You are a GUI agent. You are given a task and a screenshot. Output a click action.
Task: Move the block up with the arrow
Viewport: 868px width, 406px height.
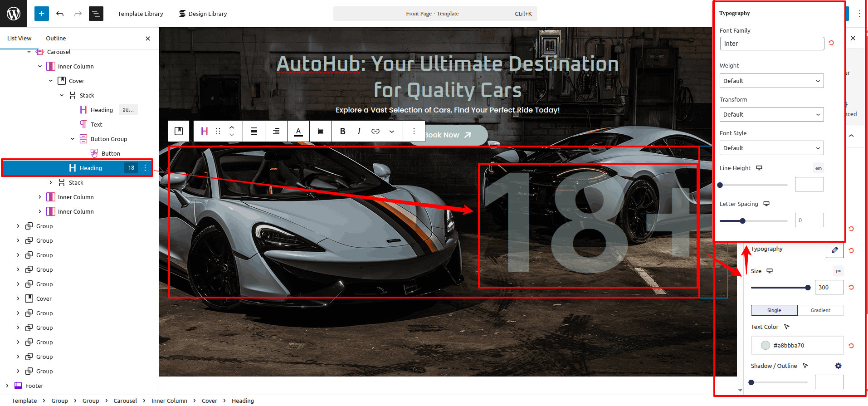[x=232, y=127]
